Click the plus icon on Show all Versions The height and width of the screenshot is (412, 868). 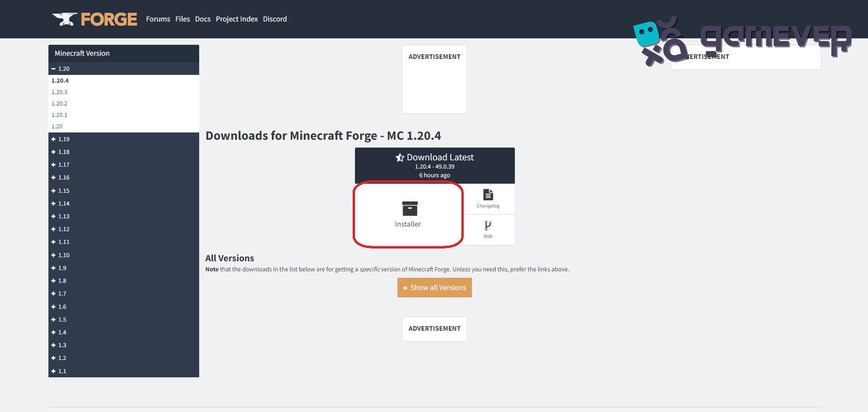click(405, 288)
